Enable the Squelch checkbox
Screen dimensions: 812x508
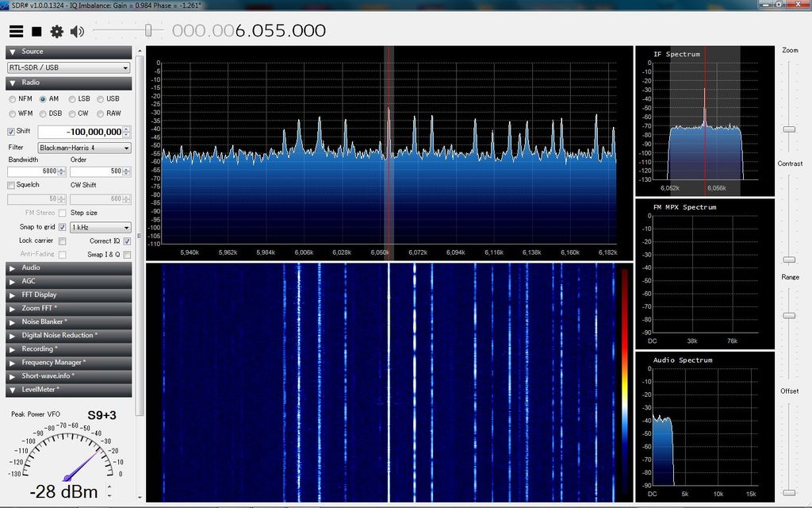click(x=11, y=185)
